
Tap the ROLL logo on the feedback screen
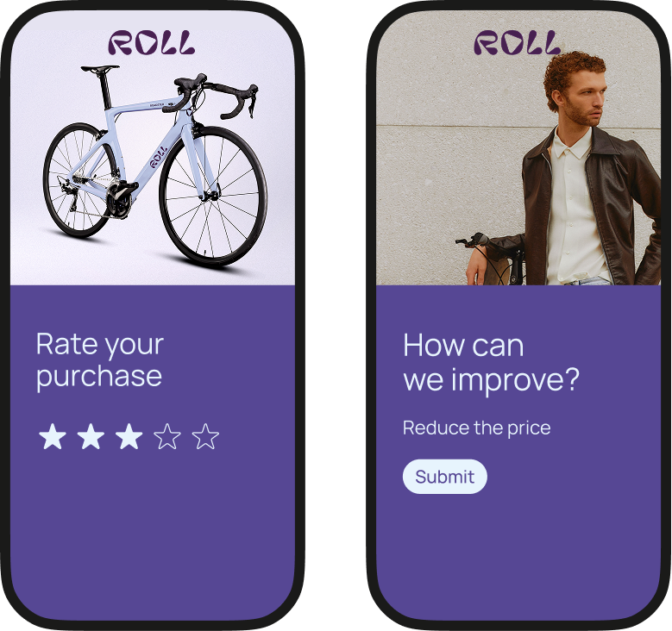coord(518,42)
